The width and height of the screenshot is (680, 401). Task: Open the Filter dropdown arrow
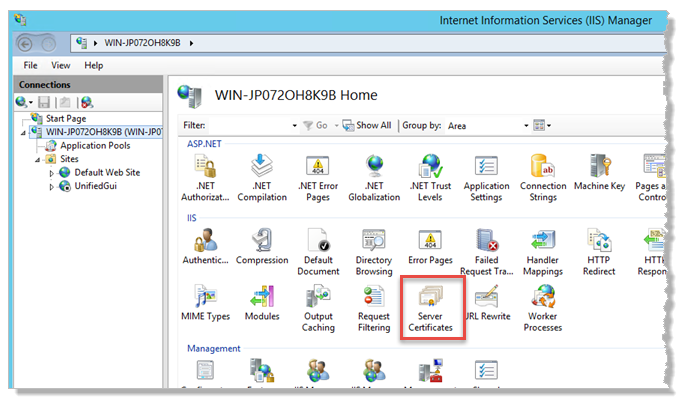(294, 126)
